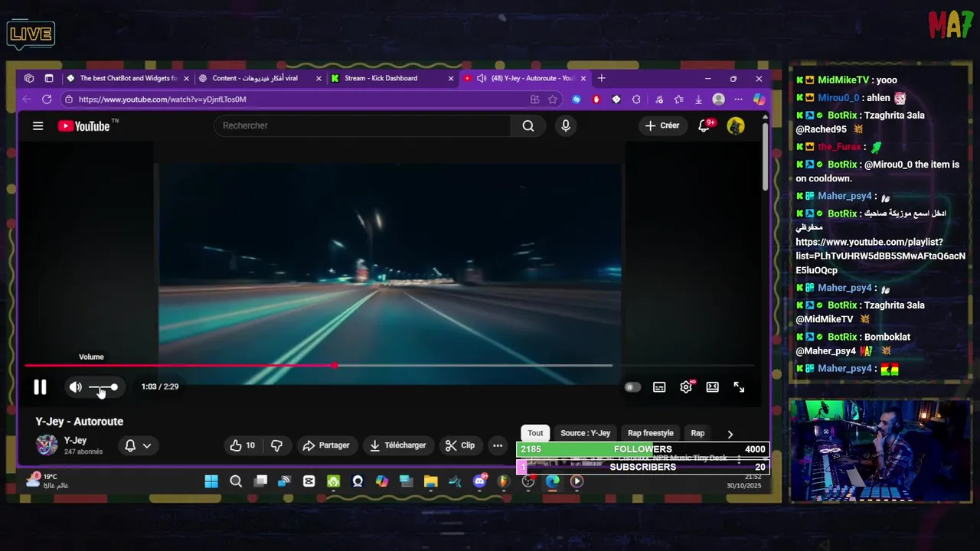Viewport: 980px width, 551px height.
Task: Click the Clip button
Action: (x=461, y=445)
